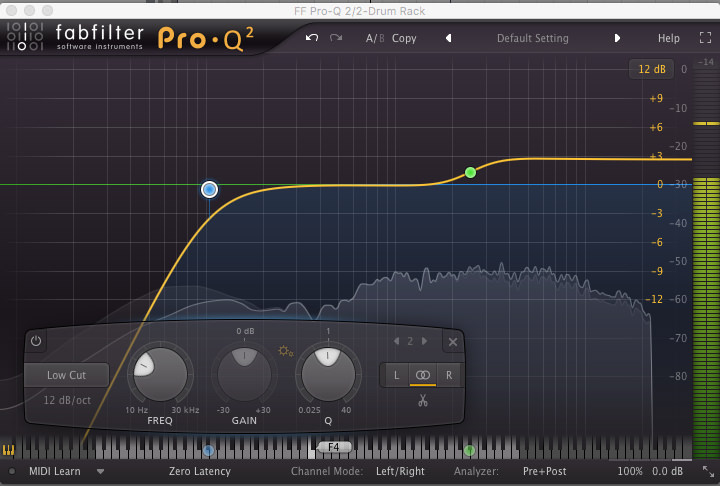Toggle the A/B state comparison
The height and width of the screenshot is (486, 720).
pyautogui.click(x=375, y=38)
